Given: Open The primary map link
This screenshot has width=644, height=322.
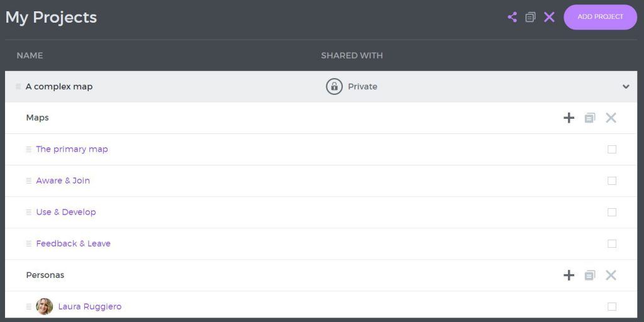Looking at the screenshot, I should [72, 149].
